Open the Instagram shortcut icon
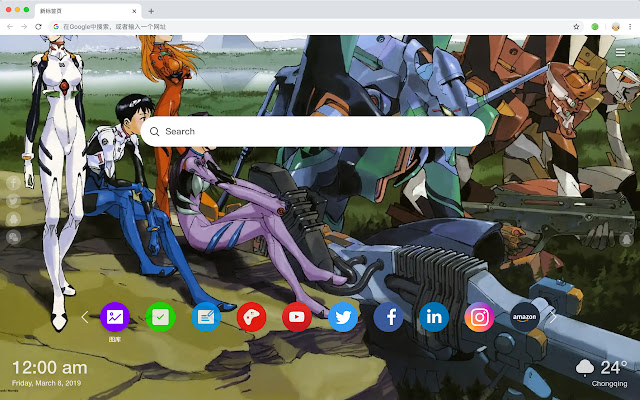 (479, 317)
